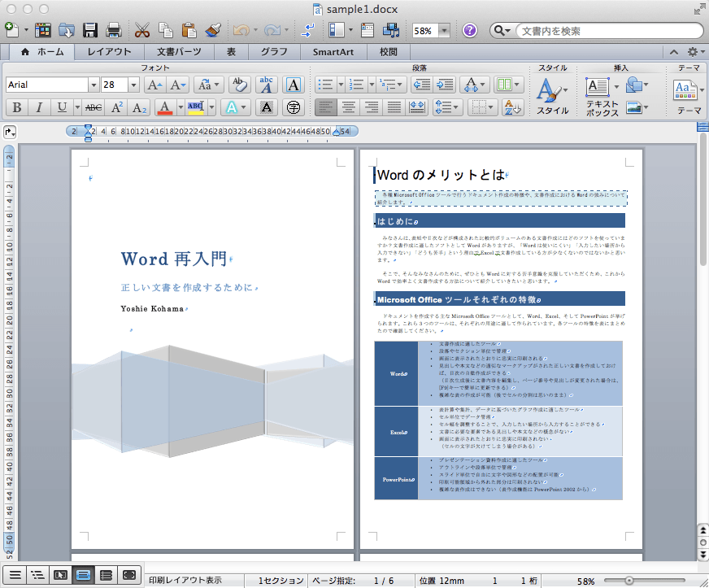The width and height of the screenshot is (709, 588).
Task: Click the Phonetic guide abc icon
Action: point(267,85)
